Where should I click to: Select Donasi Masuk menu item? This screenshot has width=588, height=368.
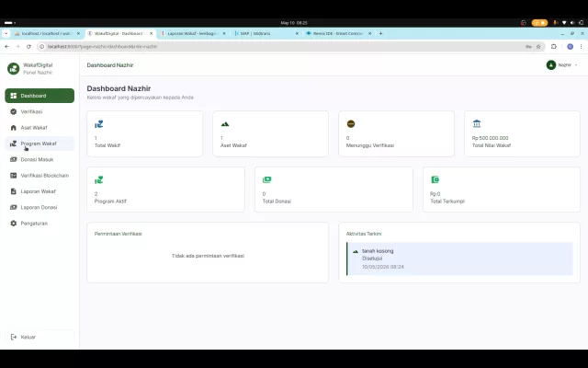pyautogui.click(x=40, y=159)
